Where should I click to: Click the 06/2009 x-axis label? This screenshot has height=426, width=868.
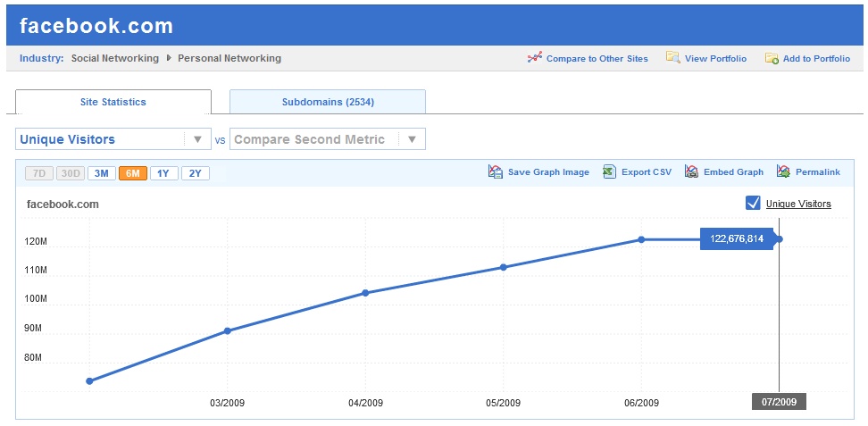[x=641, y=403]
